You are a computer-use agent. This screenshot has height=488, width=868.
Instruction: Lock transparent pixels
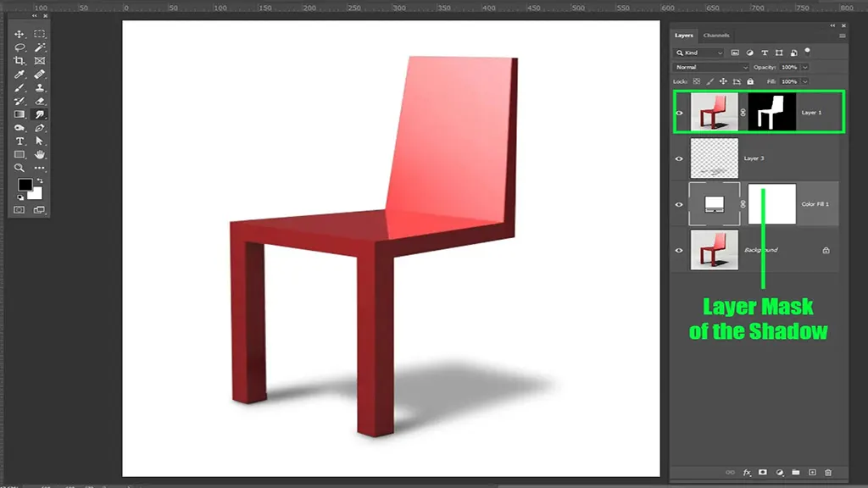pyautogui.click(x=697, y=81)
